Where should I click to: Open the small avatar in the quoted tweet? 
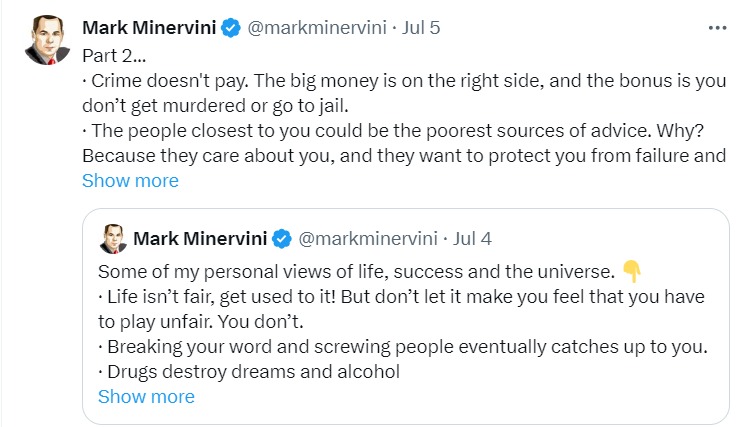click(x=112, y=239)
